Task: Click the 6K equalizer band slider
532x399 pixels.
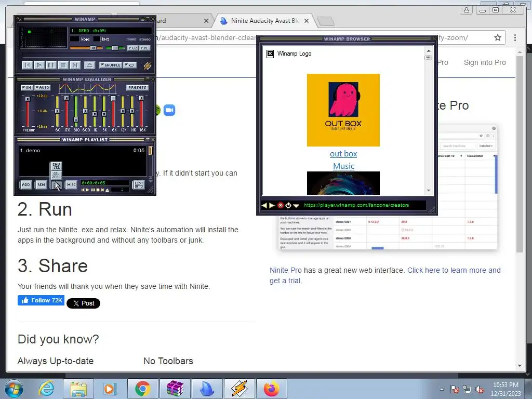Action: (x=113, y=98)
